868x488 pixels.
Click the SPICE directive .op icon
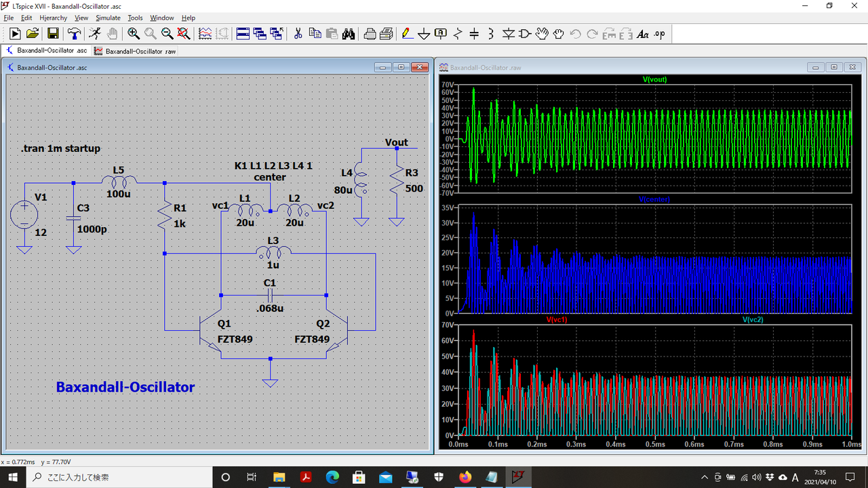pos(659,33)
